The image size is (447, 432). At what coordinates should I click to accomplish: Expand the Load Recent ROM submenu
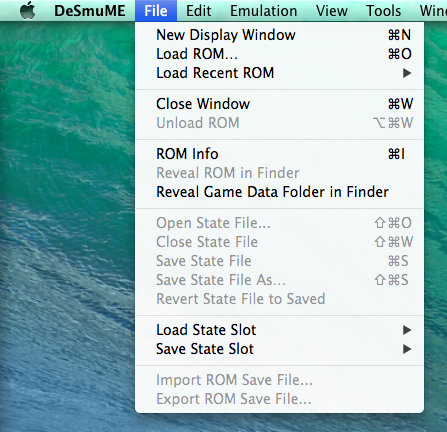click(279, 73)
